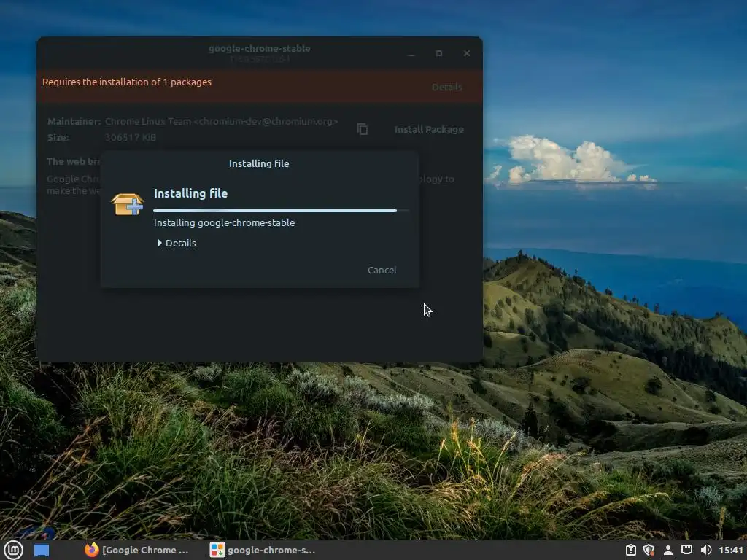The image size is (747, 560).
Task: Click the google-chrome-stable window title
Action: click(x=260, y=49)
